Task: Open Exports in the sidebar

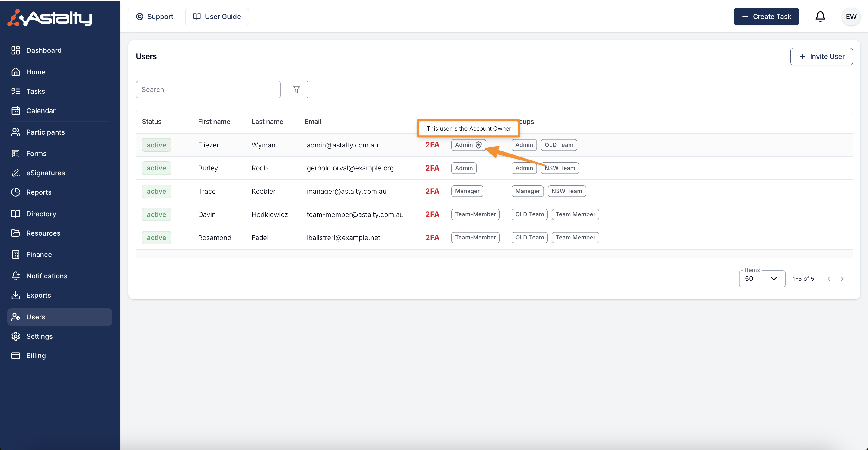Action: [x=38, y=295]
